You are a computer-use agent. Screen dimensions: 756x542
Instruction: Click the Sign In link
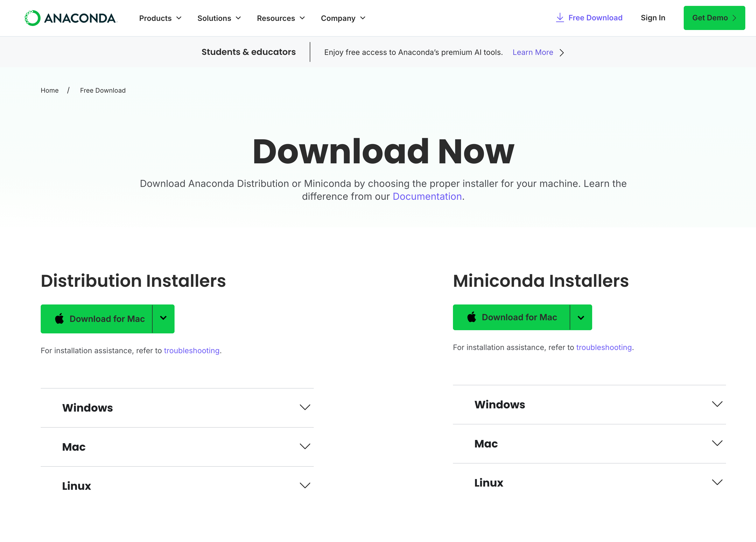tap(653, 18)
